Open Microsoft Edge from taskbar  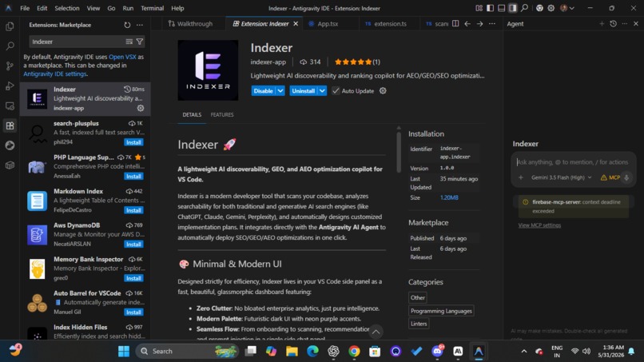click(312, 352)
